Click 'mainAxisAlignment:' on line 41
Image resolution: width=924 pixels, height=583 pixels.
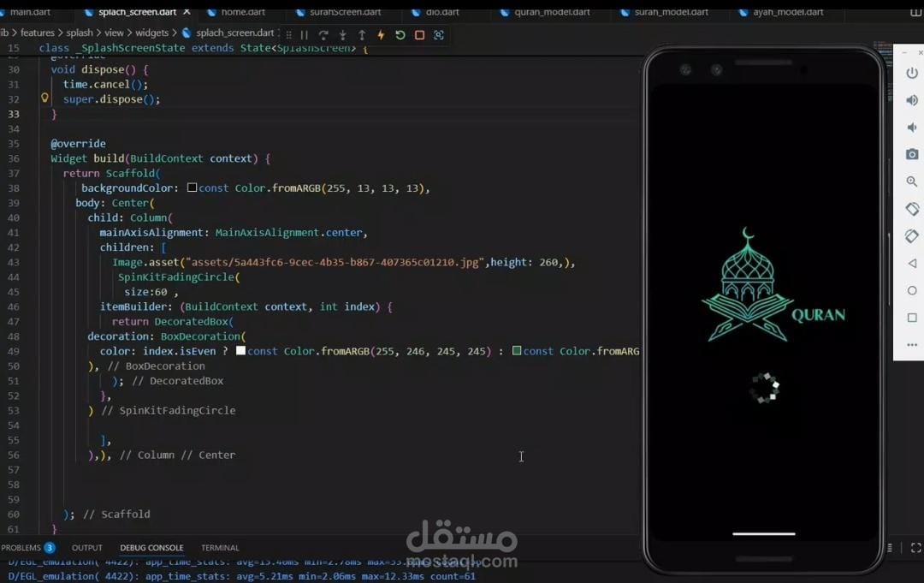[154, 233]
